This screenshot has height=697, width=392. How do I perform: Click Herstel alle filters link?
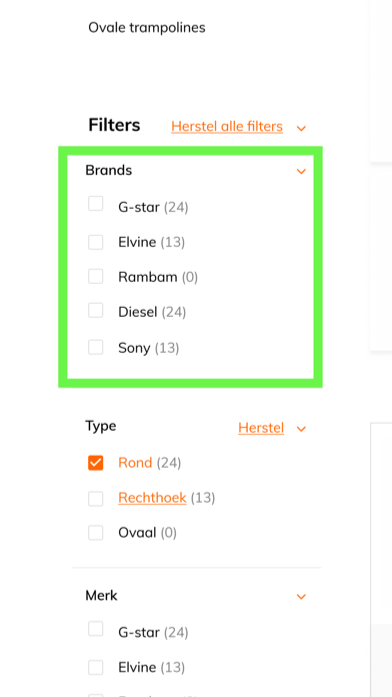coord(227,127)
